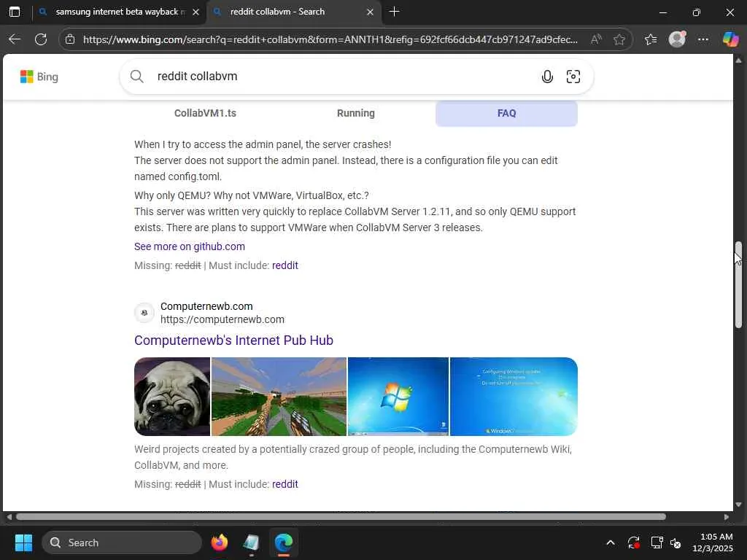747x560 pixels.
Task: Open a new tab with plus icon
Action: pos(394,12)
